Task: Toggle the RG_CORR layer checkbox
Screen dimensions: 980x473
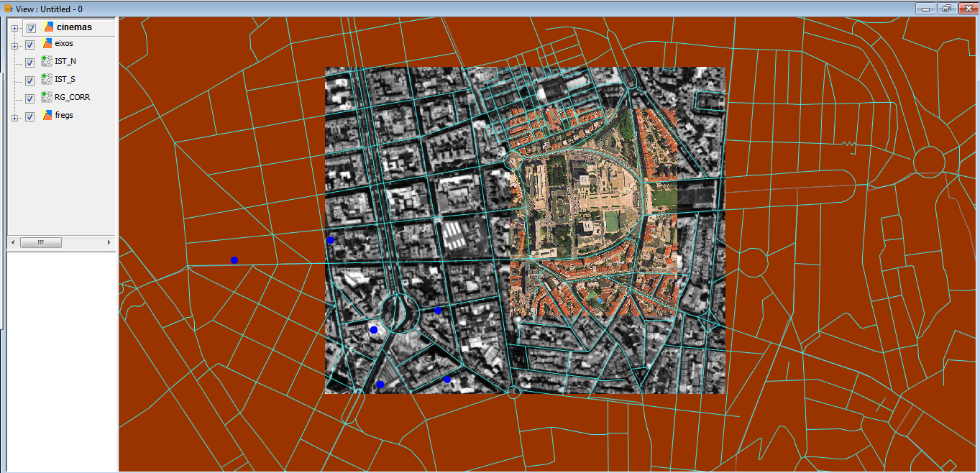Action: (x=29, y=98)
